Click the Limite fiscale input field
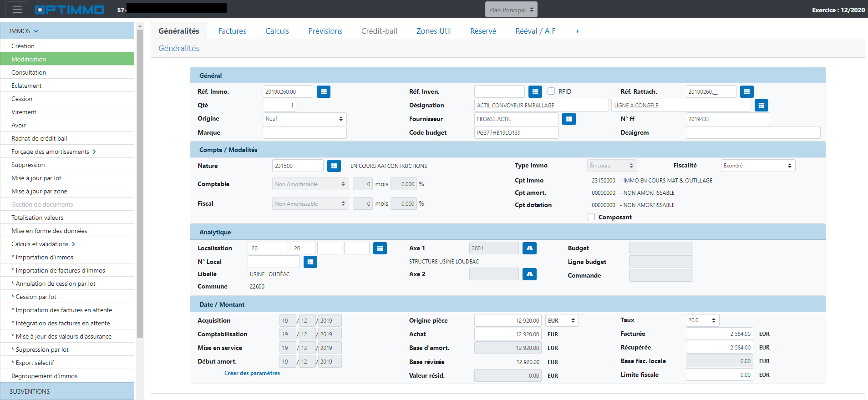 [720, 375]
